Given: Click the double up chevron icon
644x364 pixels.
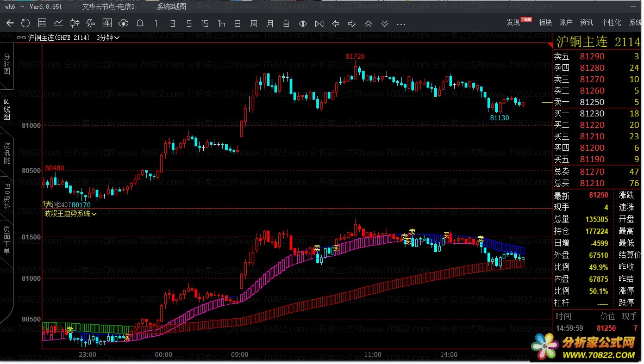Looking at the screenshot, I should (368, 23).
